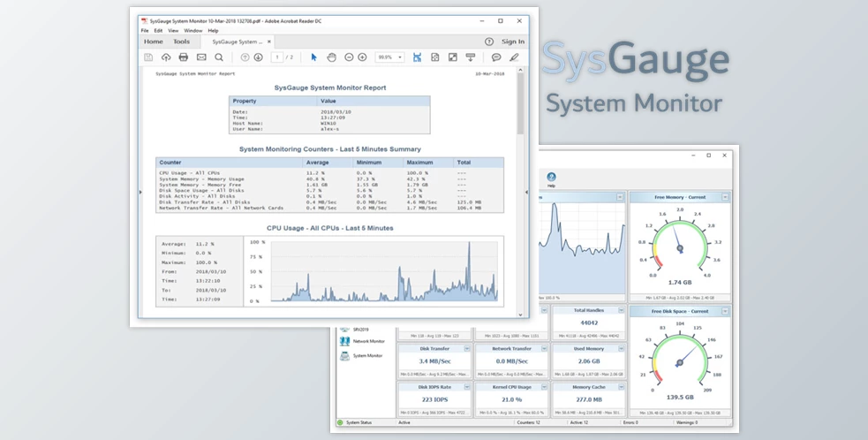Click the SysGauge Help toolbar icon
The image size is (868, 440).
tap(551, 178)
